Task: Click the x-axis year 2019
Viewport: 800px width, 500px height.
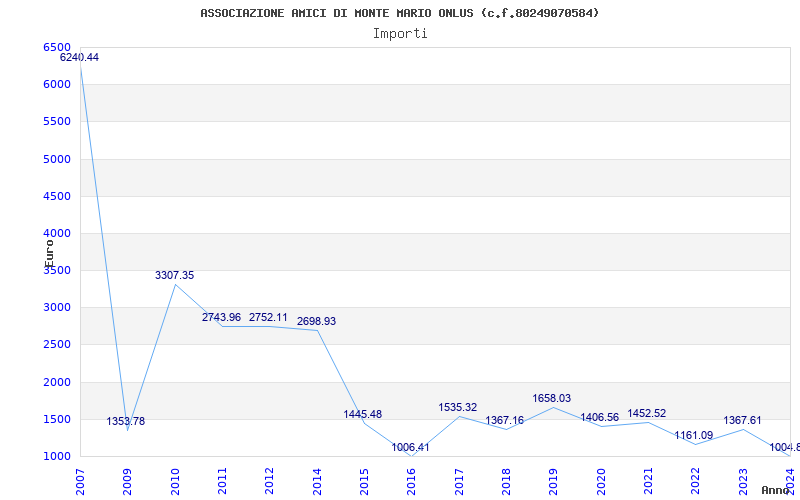Action: click(554, 482)
